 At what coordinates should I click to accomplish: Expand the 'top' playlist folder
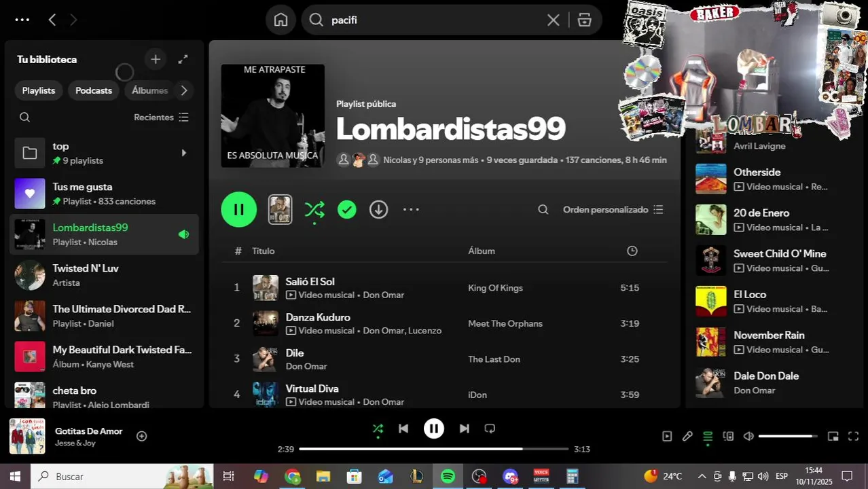(183, 153)
